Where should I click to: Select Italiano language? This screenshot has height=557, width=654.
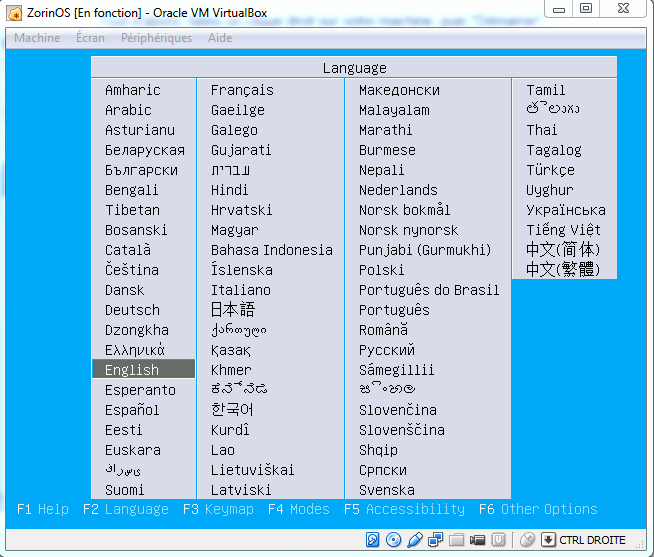(241, 290)
